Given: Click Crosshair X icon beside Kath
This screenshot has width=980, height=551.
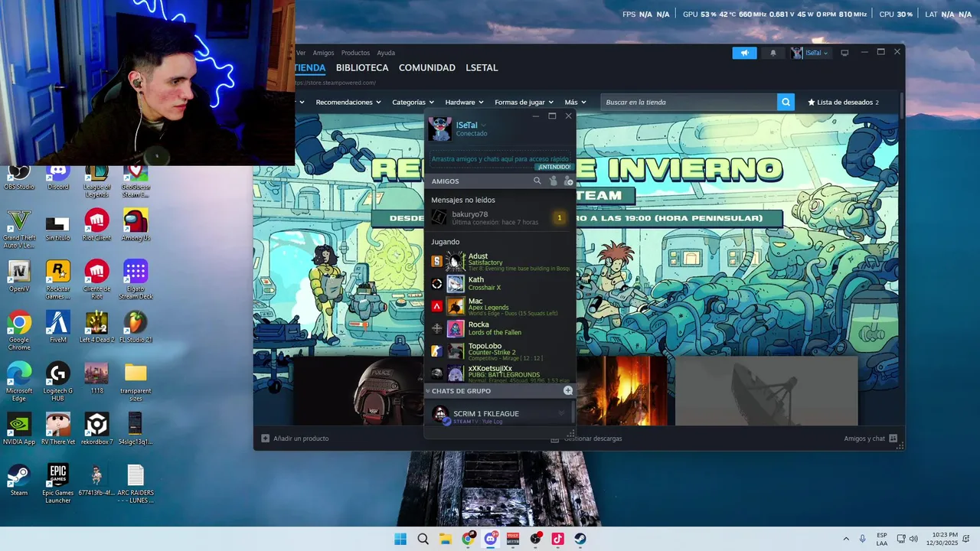Looking at the screenshot, I should (436, 284).
